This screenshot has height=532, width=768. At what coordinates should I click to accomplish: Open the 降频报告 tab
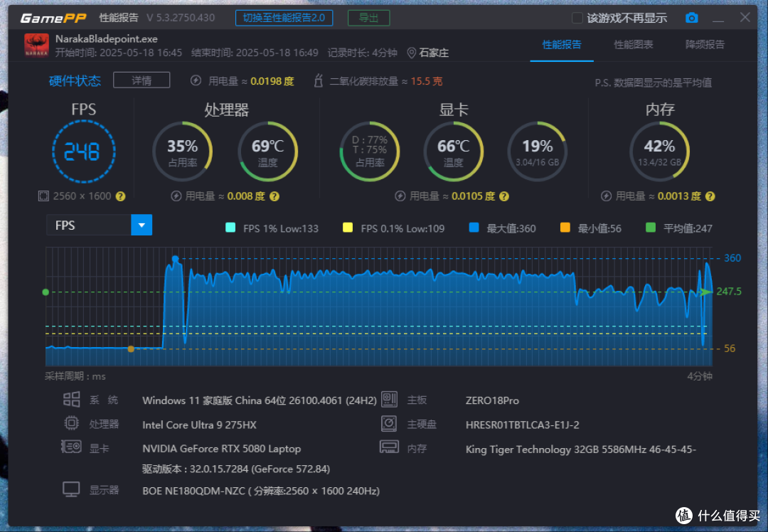(x=705, y=45)
